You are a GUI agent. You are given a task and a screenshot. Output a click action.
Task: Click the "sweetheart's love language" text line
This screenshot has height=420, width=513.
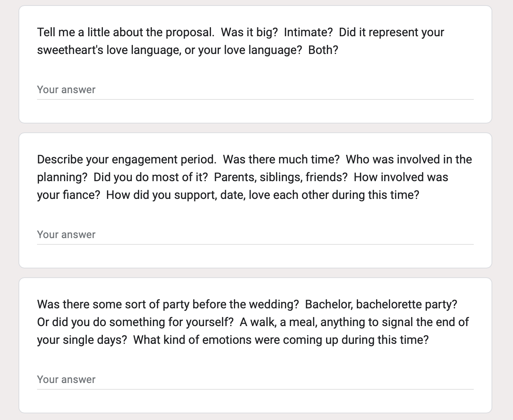pos(187,50)
